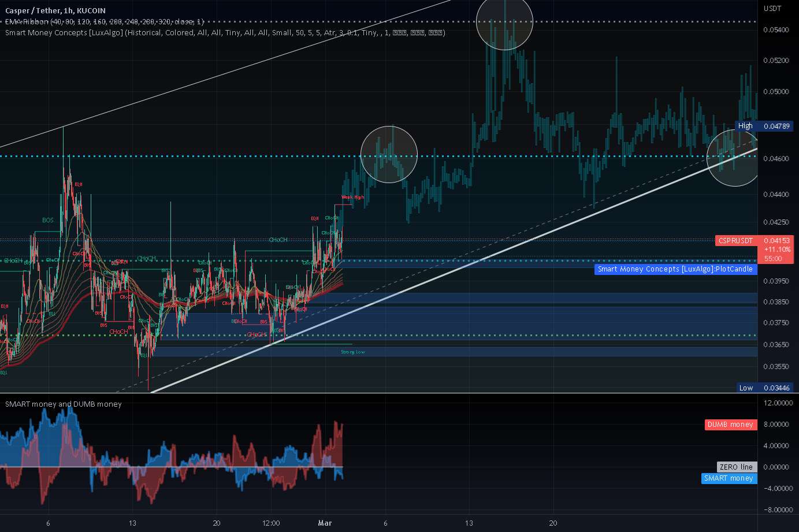The image size is (799, 532).
Task: Select the Smart Money Concepts PlotCandle label
Action: pyautogui.click(x=675, y=269)
